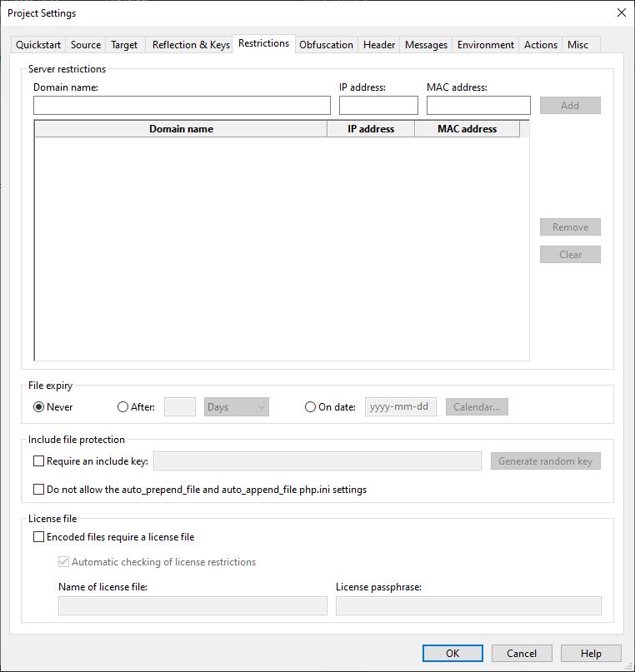Select the Never file expiry option
635x672 pixels.
pyautogui.click(x=39, y=407)
